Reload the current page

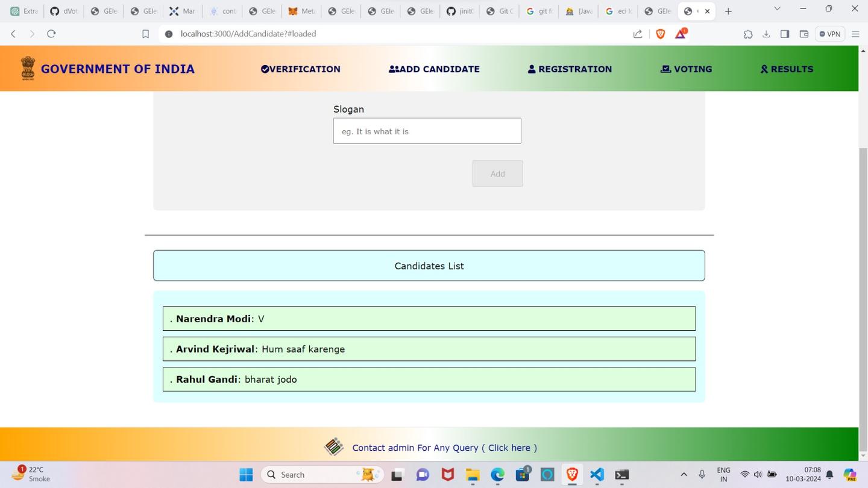[51, 34]
